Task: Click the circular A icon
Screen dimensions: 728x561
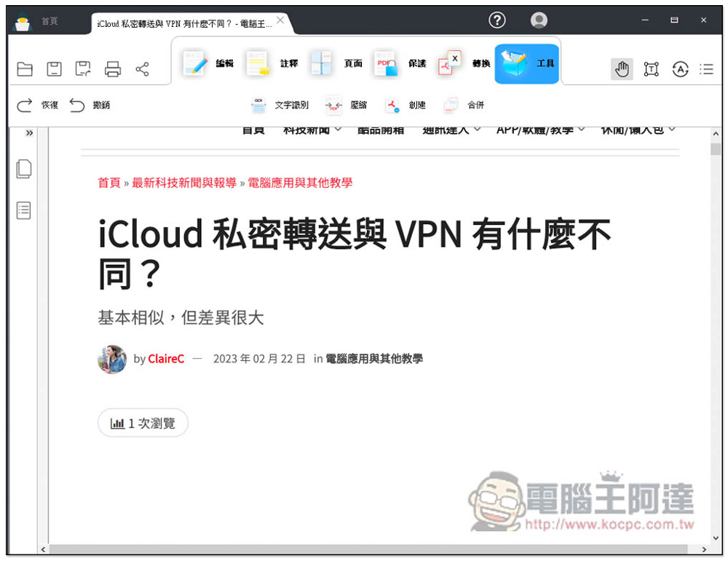Action: point(680,70)
